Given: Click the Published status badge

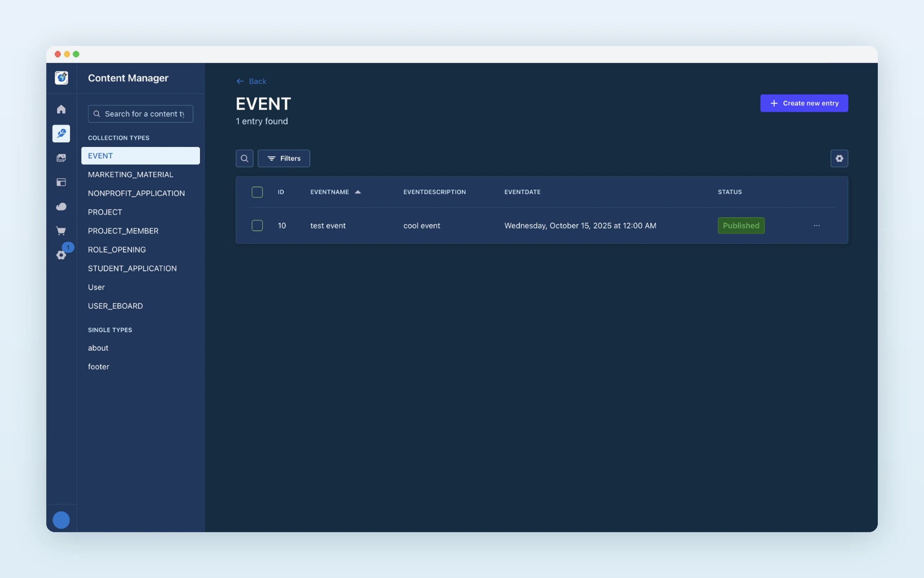Looking at the screenshot, I should click(x=741, y=225).
